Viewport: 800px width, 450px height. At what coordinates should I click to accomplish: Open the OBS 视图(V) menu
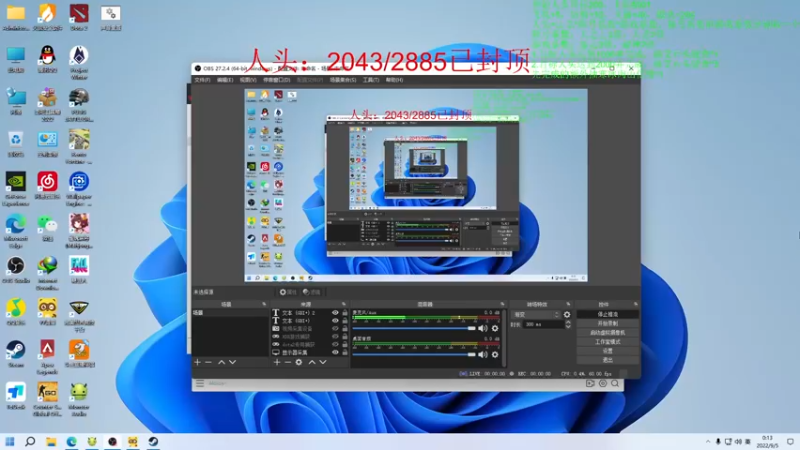click(x=248, y=80)
